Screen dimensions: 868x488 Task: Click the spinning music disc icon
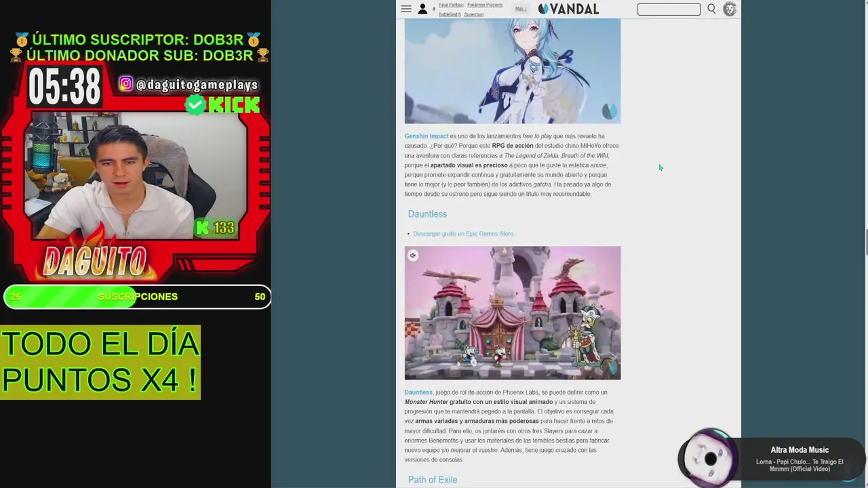(710, 458)
